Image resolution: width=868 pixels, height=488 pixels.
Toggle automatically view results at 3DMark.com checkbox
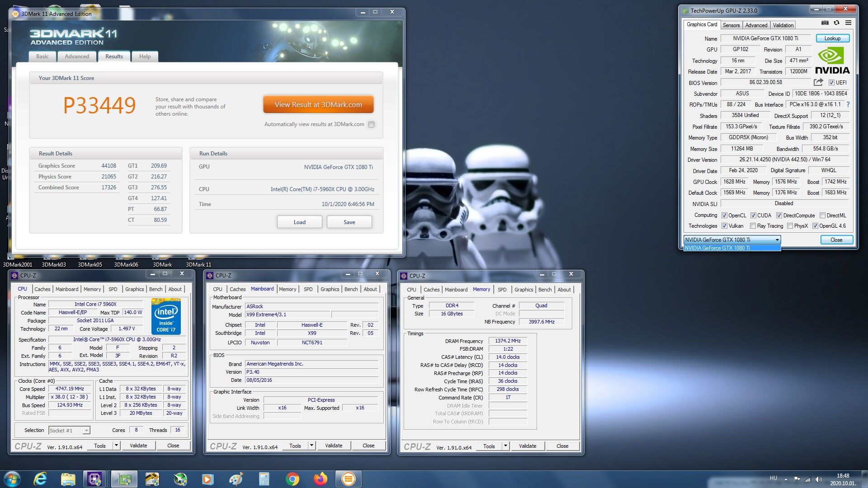[371, 124]
